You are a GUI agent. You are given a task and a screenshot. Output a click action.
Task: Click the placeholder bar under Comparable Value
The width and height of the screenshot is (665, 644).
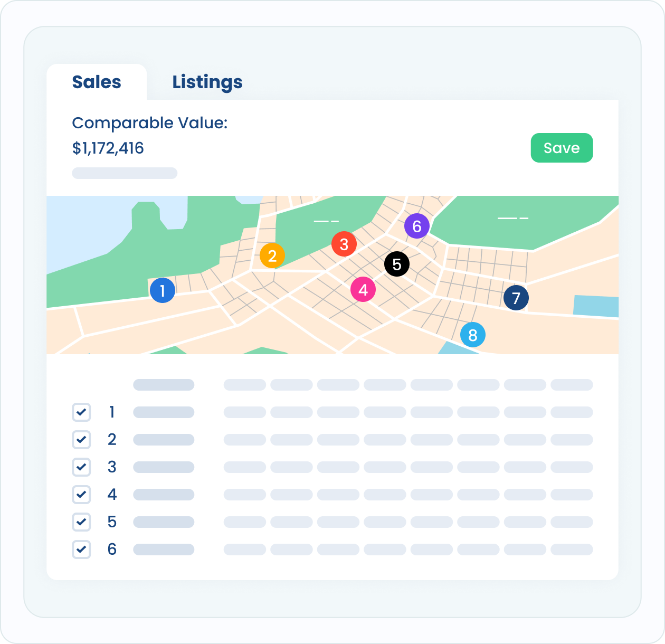pos(125,173)
